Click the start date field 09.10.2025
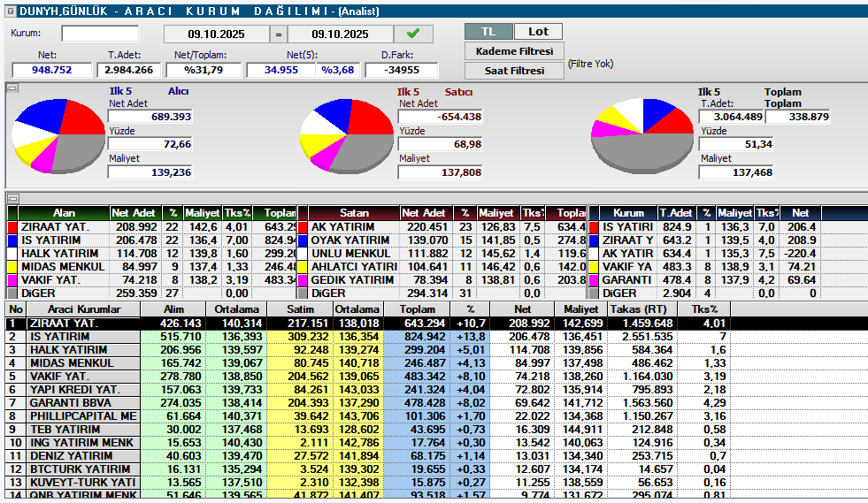This screenshot has width=868, height=503. (x=217, y=34)
